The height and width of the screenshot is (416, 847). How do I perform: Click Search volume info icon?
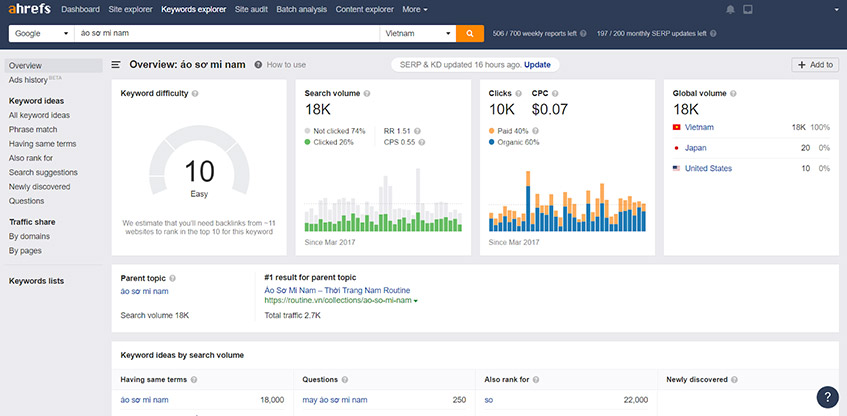click(x=367, y=93)
